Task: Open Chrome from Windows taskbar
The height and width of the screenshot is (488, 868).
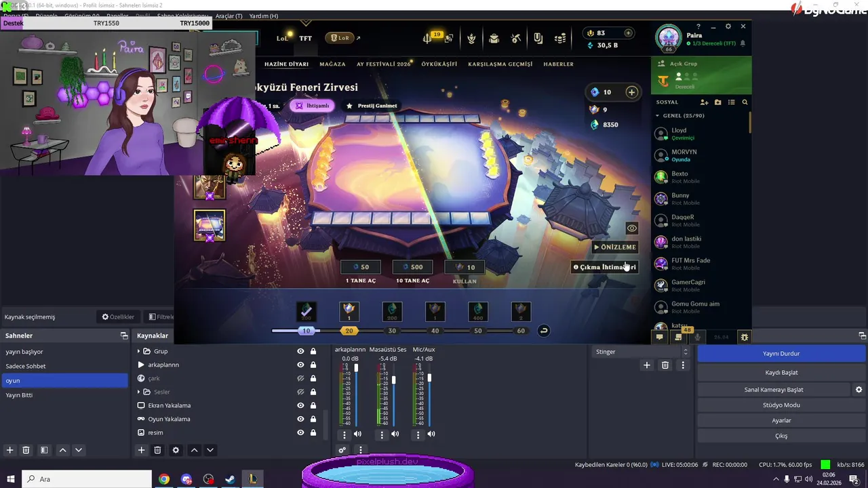Action: (164, 479)
